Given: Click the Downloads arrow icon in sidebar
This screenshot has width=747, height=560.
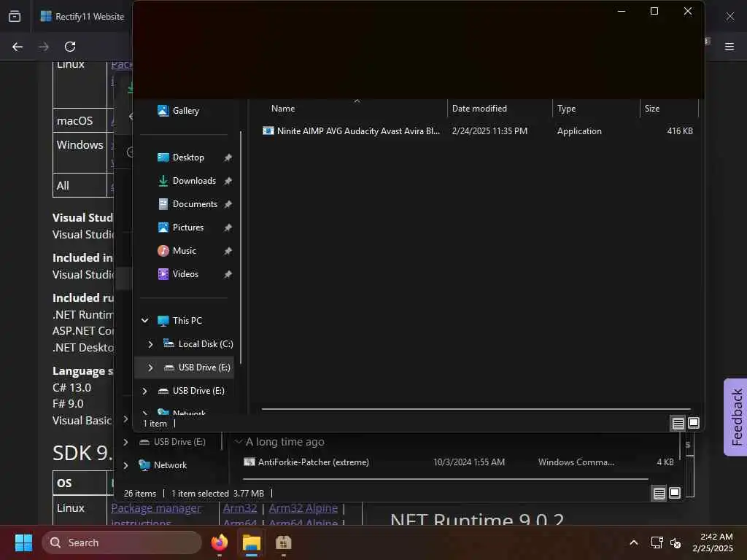Looking at the screenshot, I should click(163, 181).
